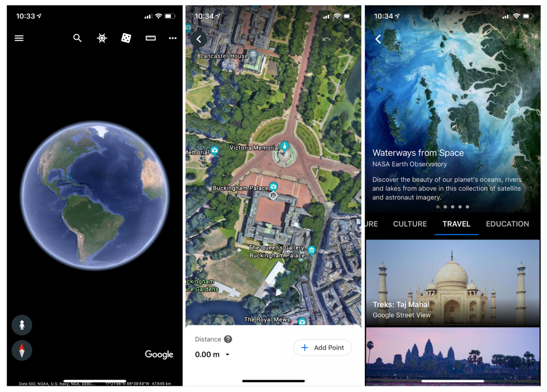
Task: Open the hamburger menu on globe screen
Action: click(19, 38)
